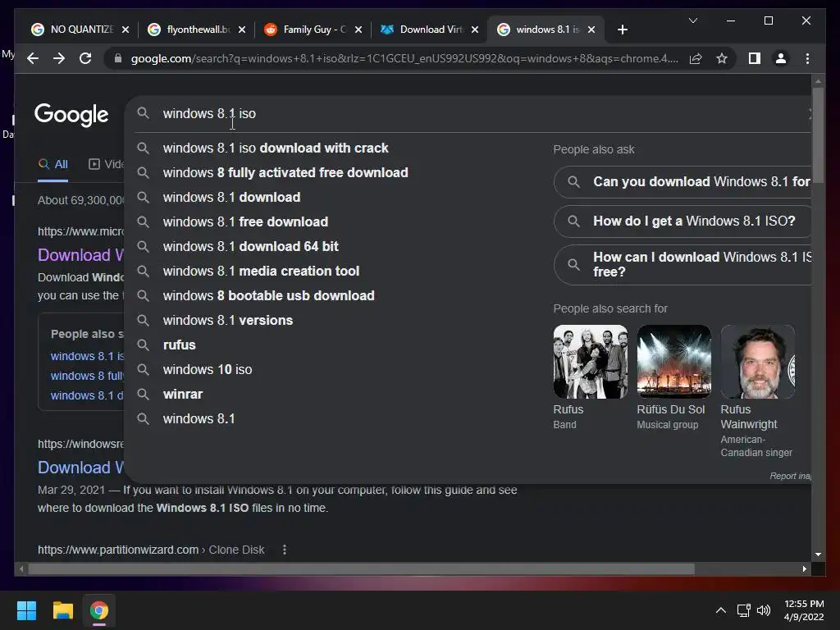View site info via the address bar lock icon
840x630 pixels.
tap(118, 58)
